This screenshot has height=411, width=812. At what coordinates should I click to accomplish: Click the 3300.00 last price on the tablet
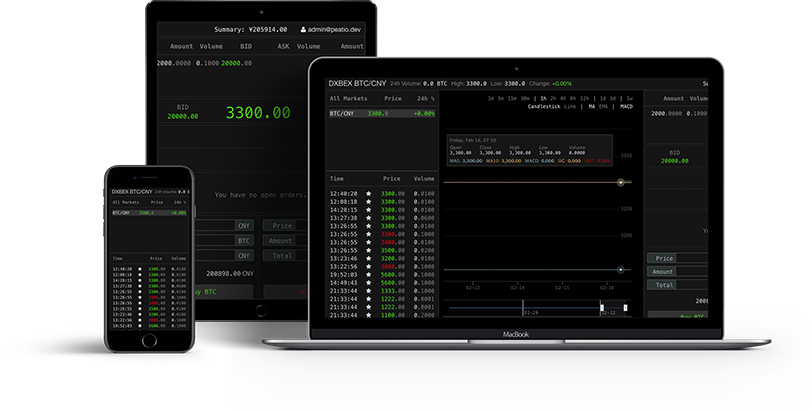258,112
